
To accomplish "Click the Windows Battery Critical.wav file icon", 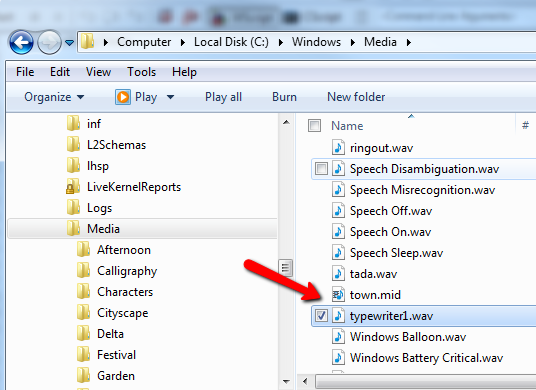I will [338, 358].
